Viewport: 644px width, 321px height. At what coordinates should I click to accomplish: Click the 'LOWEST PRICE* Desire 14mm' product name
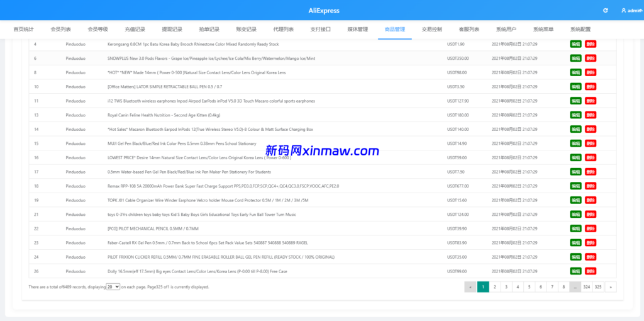(199, 158)
